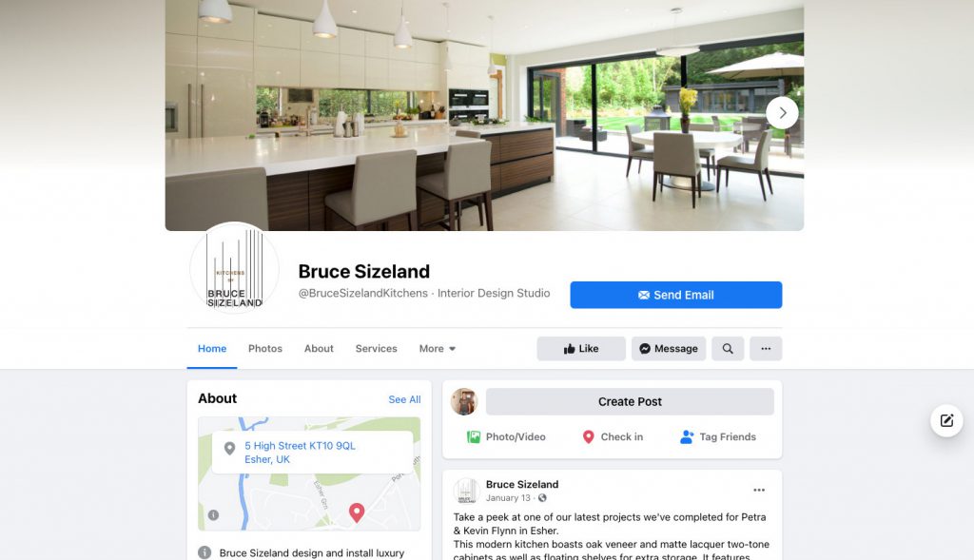Open the About tab
The image size is (974, 560).
(319, 349)
